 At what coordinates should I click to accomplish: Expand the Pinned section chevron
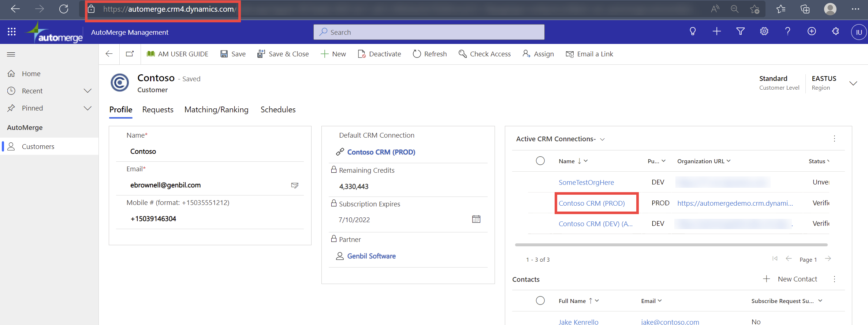point(87,108)
